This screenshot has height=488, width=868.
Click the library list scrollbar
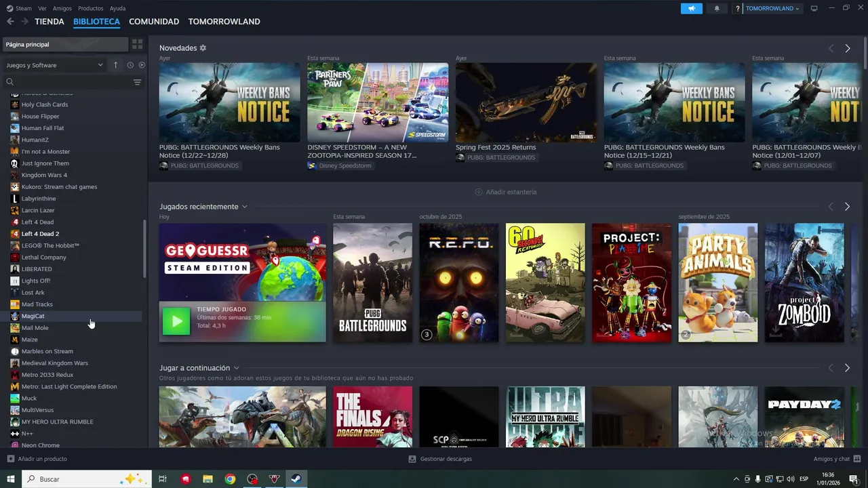point(144,248)
